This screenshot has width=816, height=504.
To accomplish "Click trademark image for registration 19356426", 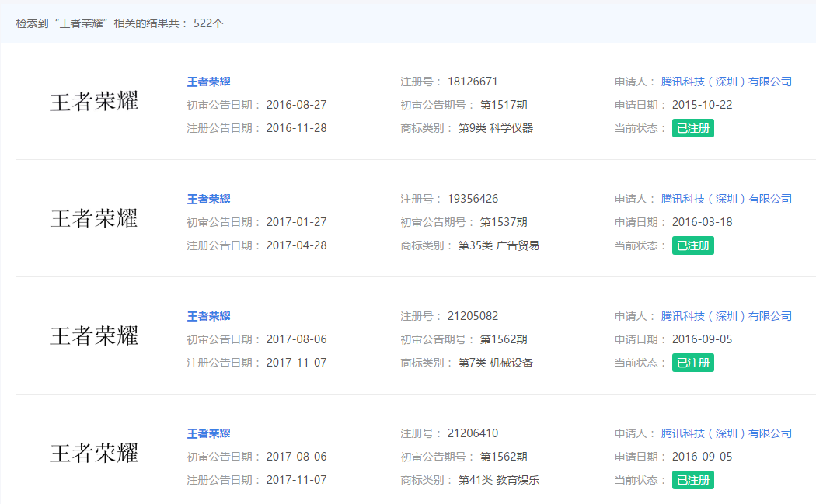I will [x=94, y=218].
